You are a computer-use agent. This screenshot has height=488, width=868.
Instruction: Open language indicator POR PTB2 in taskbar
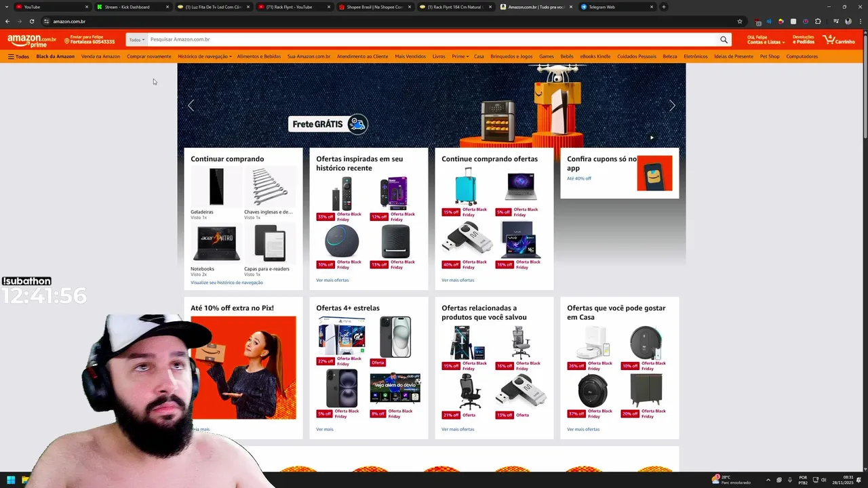(803, 480)
